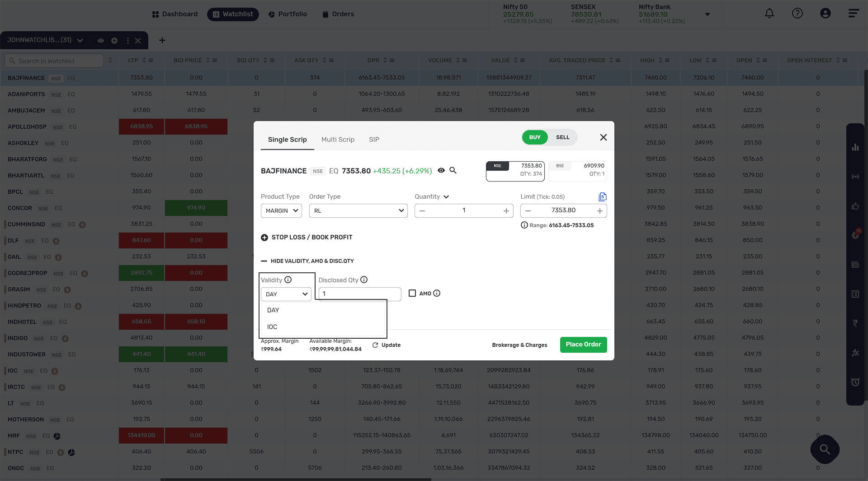
Task: Click the add-scrip circle plus on watchlist tab
Action: click(114, 41)
